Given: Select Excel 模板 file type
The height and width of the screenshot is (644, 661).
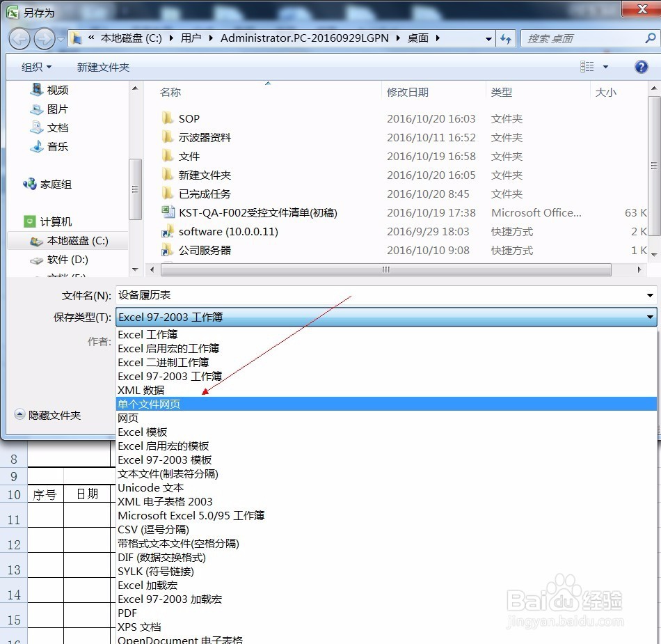Looking at the screenshot, I should click(386, 432).
